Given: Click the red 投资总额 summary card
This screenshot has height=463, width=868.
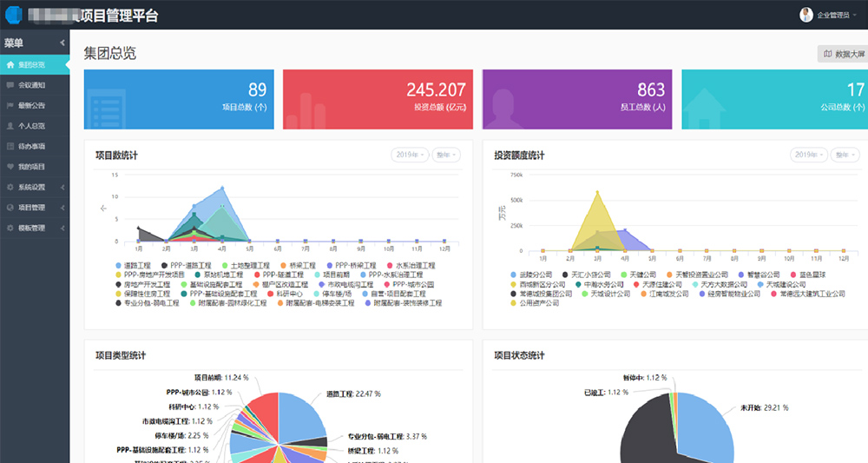Looking at the screenshot, I should point(378,99).
